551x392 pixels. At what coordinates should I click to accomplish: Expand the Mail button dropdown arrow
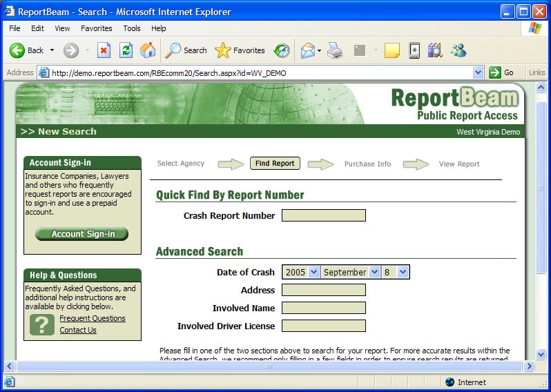(319, 50)
